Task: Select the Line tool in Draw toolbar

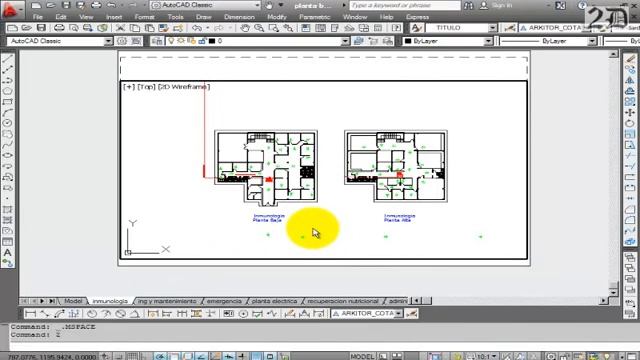Action: [x=7, y=59]
